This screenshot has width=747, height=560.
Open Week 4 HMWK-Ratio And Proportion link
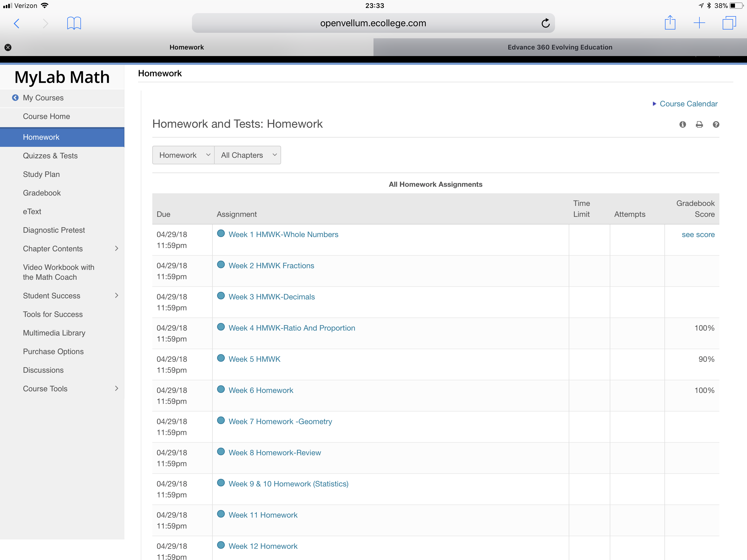click(292, 328)
